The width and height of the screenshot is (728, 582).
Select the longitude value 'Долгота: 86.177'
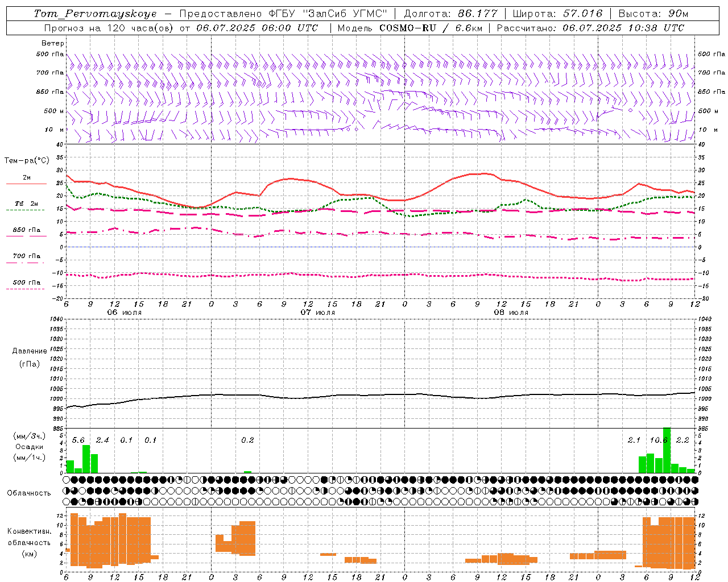(450, 14)
